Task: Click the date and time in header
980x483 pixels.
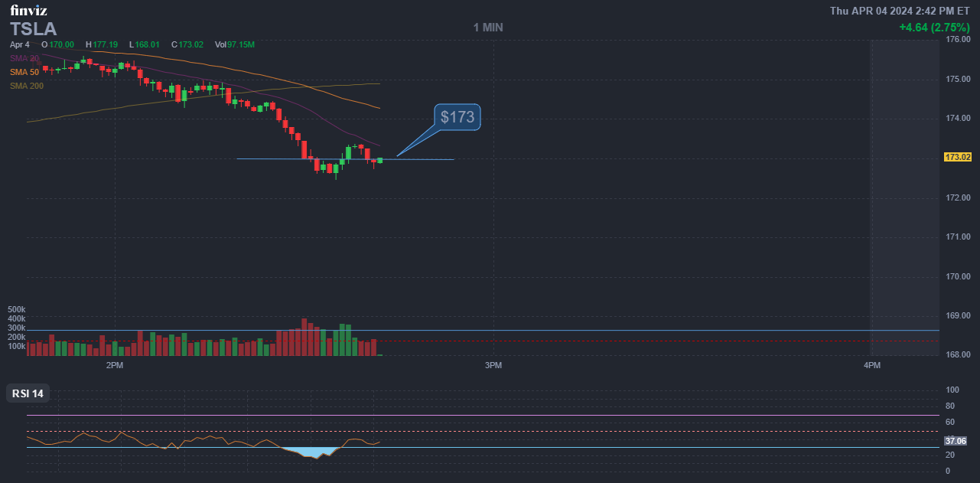Action: [900, 11]
